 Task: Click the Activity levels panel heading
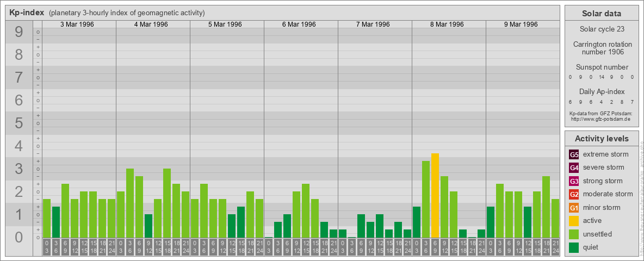coord(602,139)
